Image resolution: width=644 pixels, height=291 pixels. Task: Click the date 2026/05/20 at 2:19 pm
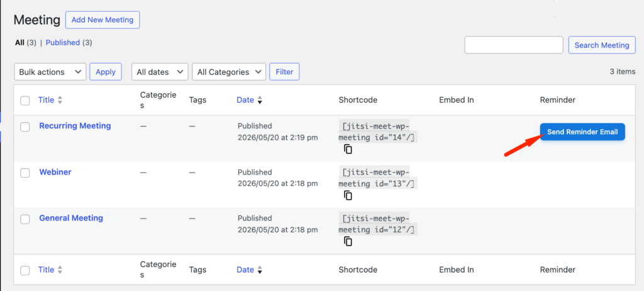277,137
